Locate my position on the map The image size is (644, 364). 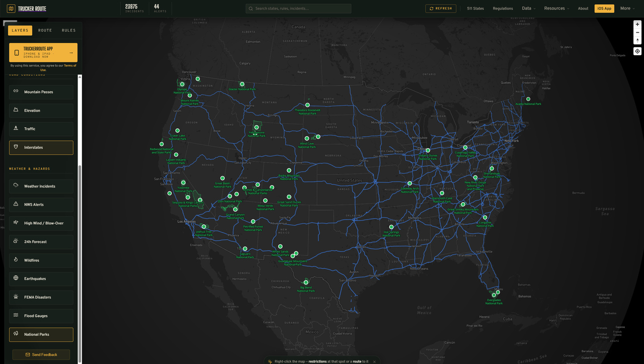pos(637,51)
